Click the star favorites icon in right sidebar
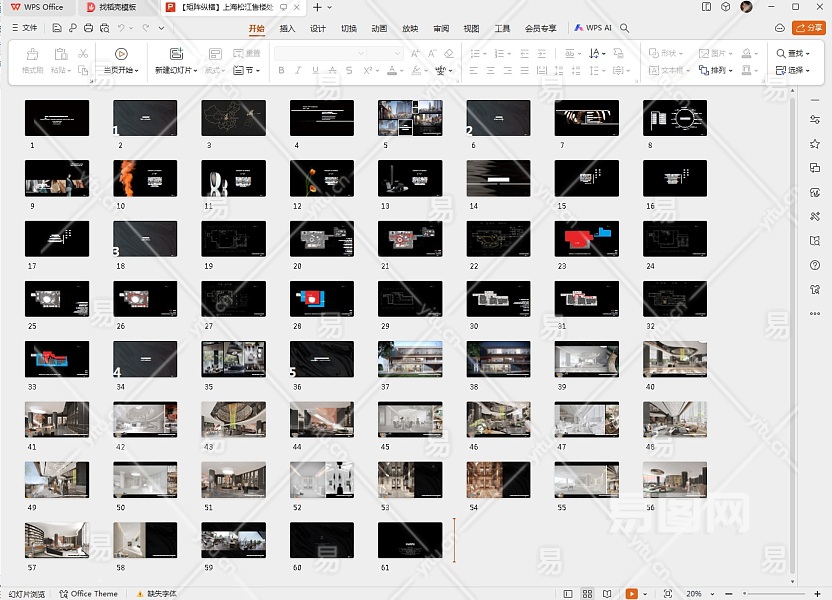This screenshot has height=600, width=832. click(815, 144)
